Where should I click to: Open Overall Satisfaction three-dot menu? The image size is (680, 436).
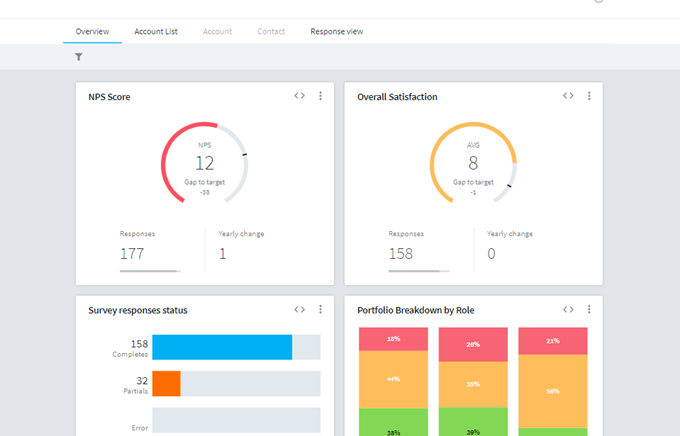tap(589, 96)
